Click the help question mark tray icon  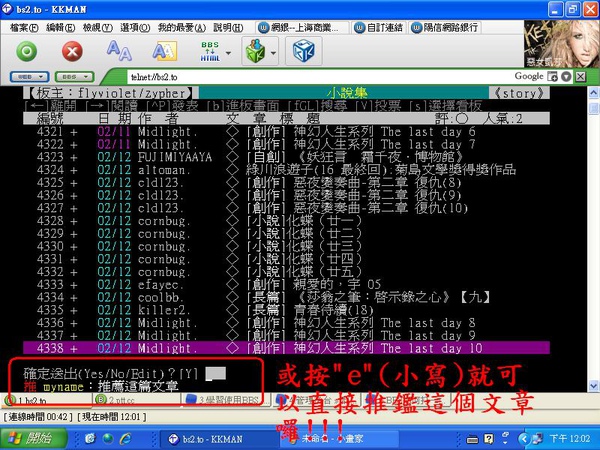[x=489, y=439]
